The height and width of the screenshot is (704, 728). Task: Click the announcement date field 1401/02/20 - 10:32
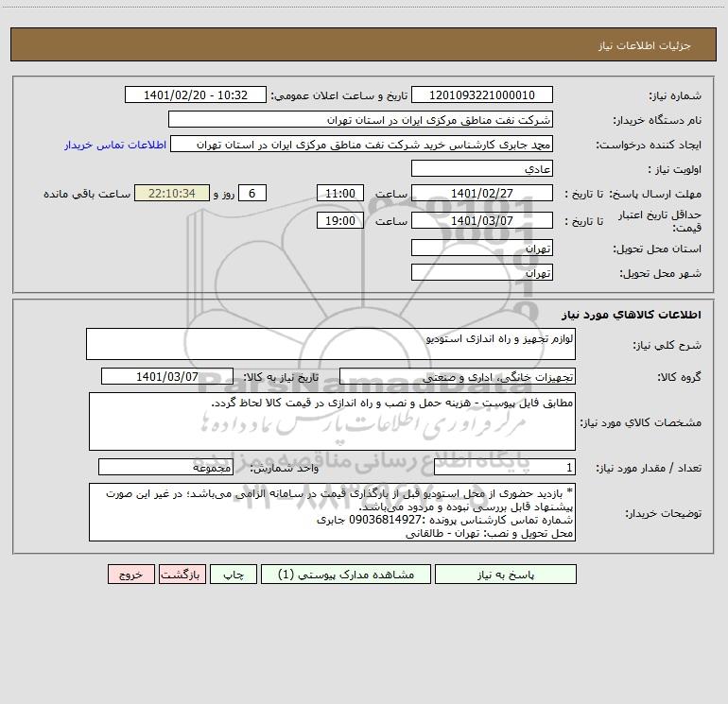[x=196, y=94]
